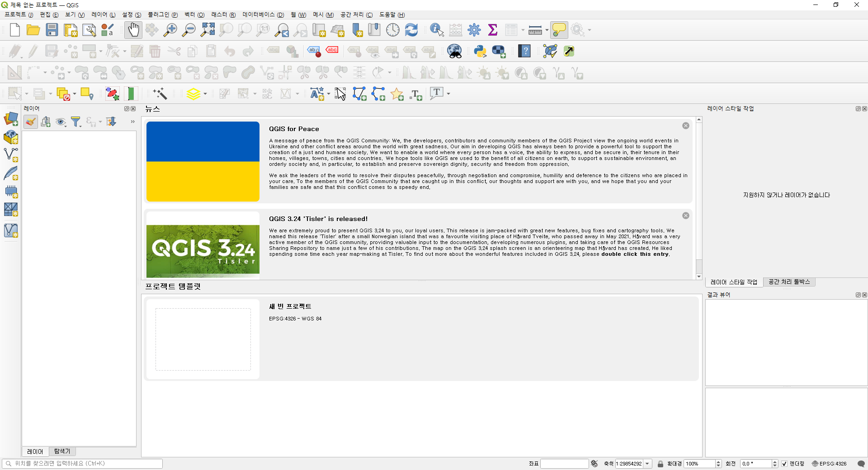Viewport: 868px width, 470px height.
Task: Open the Python console icon
Action: click(x=480, y=51)
